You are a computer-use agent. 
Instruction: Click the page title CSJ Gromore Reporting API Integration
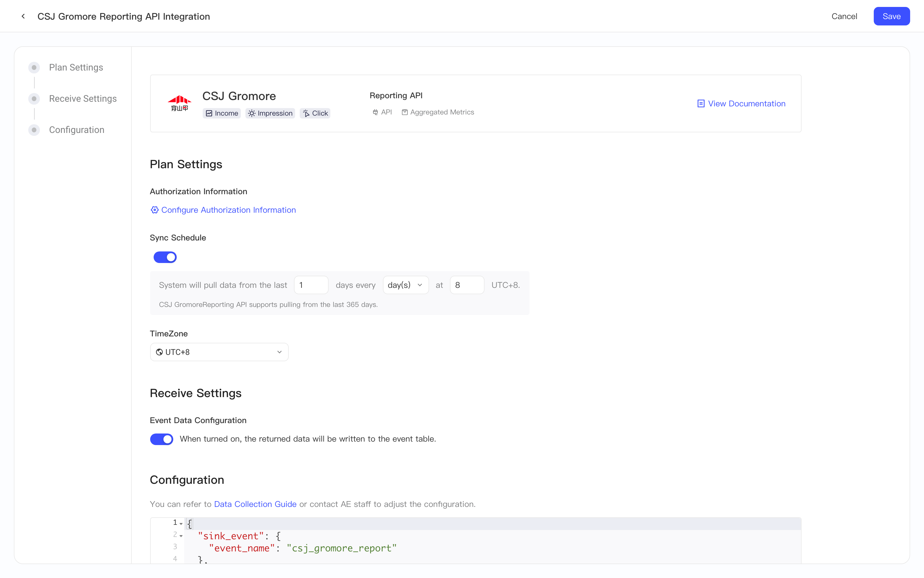pos(124,16)
